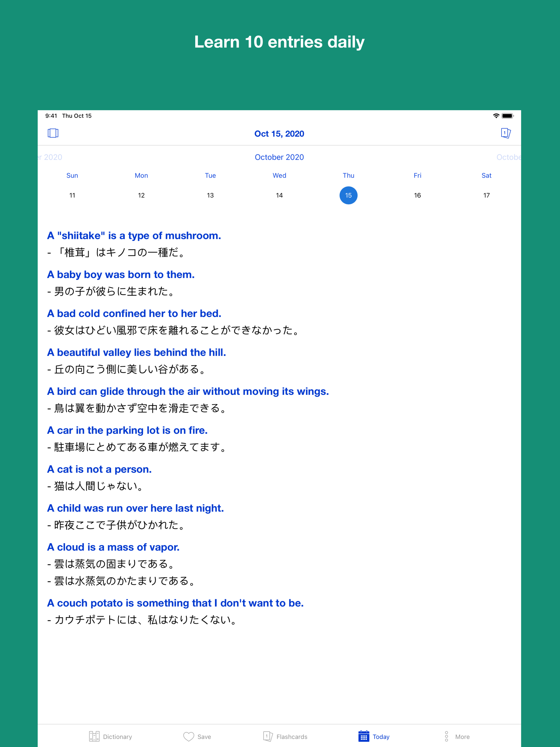Tap the October 2020 month label

tap(279, 157)
